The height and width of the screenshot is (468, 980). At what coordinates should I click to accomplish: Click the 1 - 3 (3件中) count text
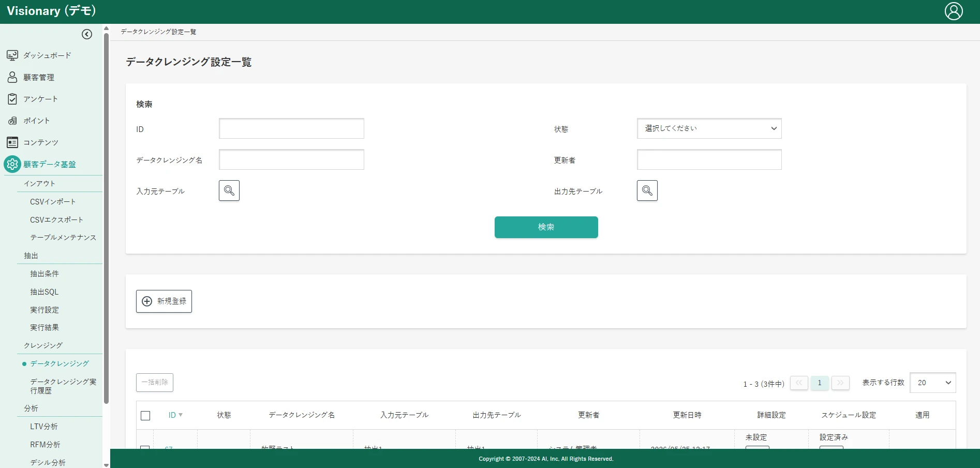coord(764,384)
